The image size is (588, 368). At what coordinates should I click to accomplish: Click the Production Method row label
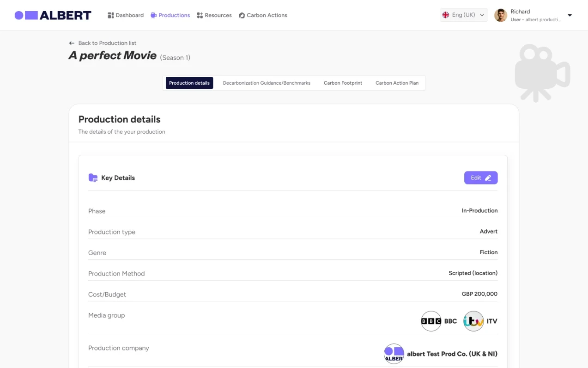tap(116, 274)
